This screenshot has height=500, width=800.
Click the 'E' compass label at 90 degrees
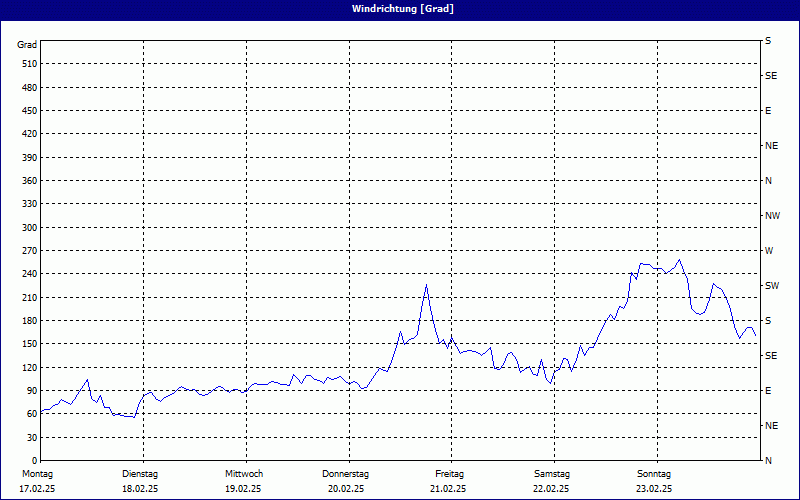[x=768, y=390]
